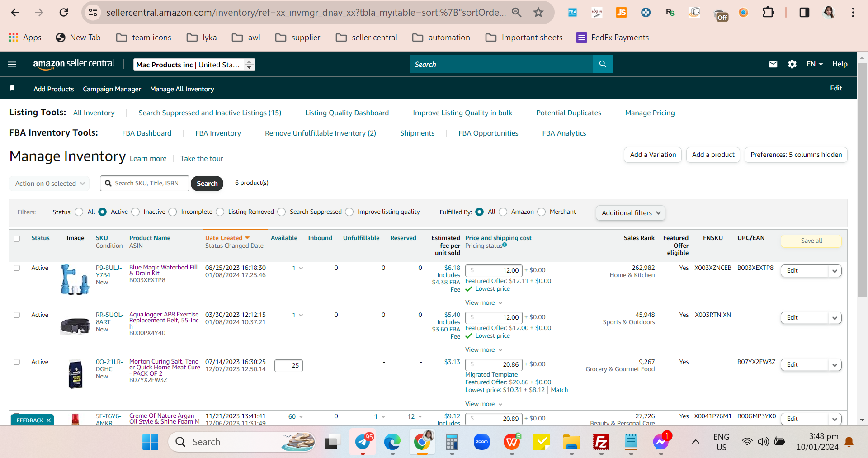This screenshot has height=458, width=868.
Task: Open messages envelope icon
Action: 773,64
